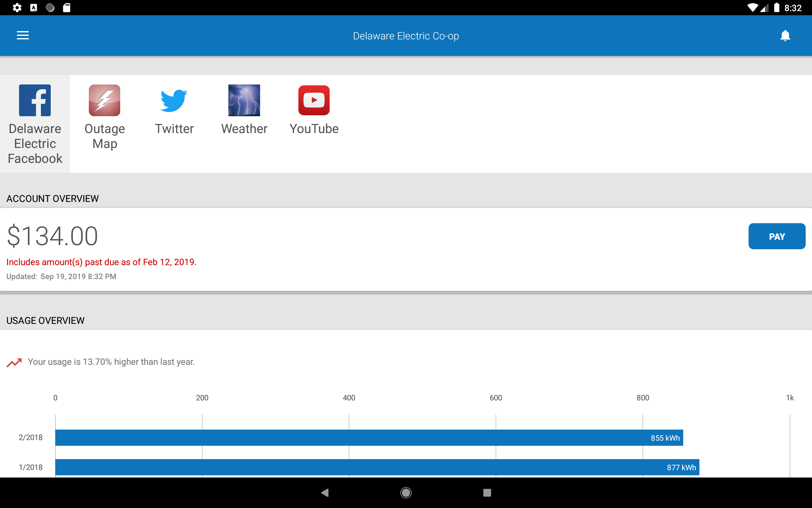
Task: Tap the ACCOUNT OVERVIEW heading
Action: tap(52, 198)
